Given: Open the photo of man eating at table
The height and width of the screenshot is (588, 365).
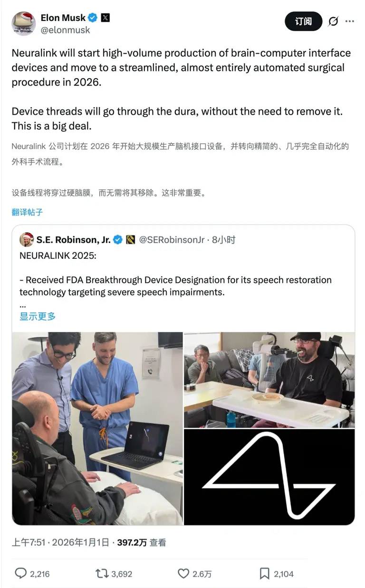Looking at the screenshot, I should [269, 380].
